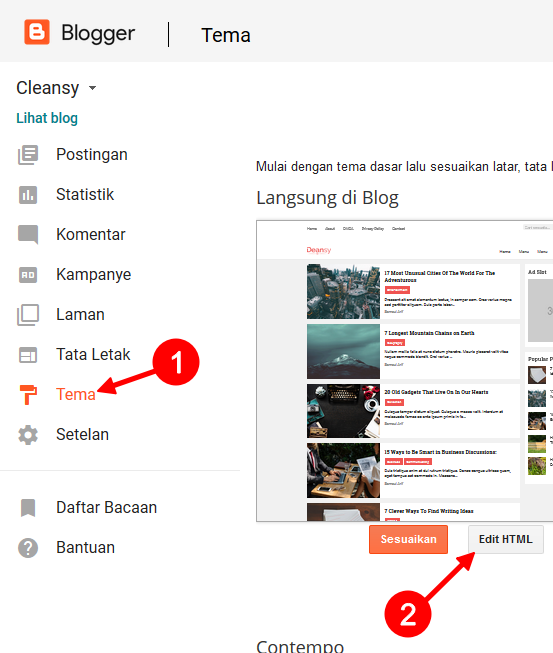Viewport: 553px width, 653px height.
Task: Click the Kampanye AD icon
Action: click(x=28, y=275)
